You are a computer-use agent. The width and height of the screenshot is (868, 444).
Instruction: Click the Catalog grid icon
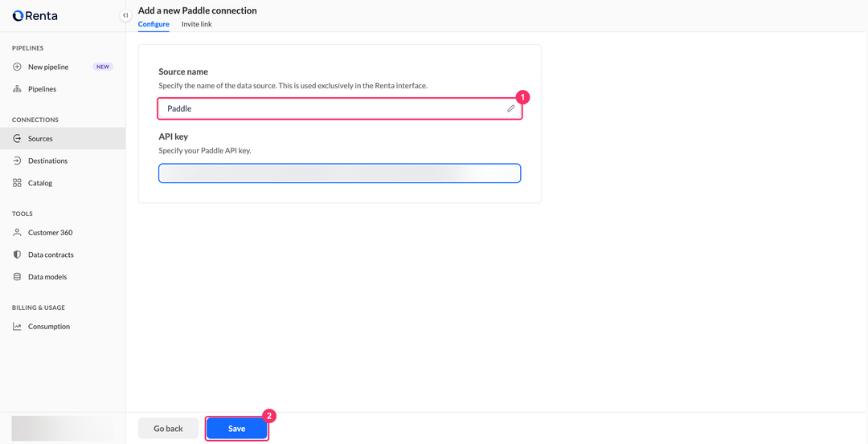click(17, 183)
